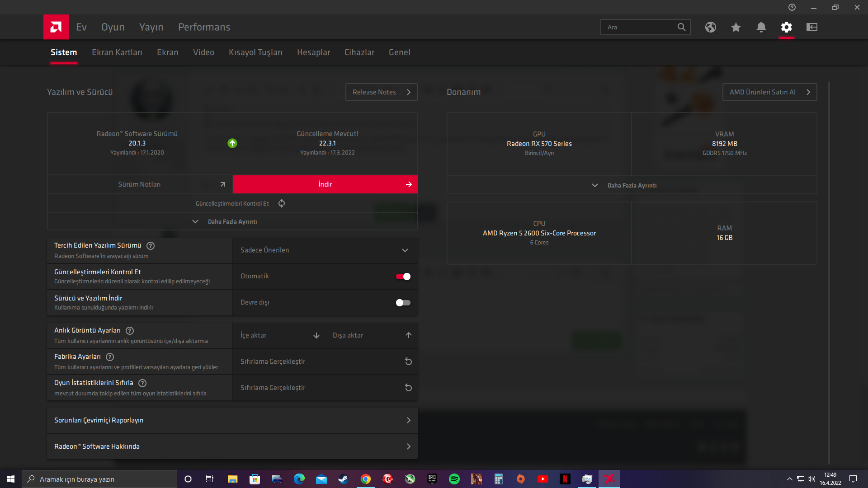This screenshot has width=868, height=488.
Task: Open the Performans menu
Action: click(204, 27)
